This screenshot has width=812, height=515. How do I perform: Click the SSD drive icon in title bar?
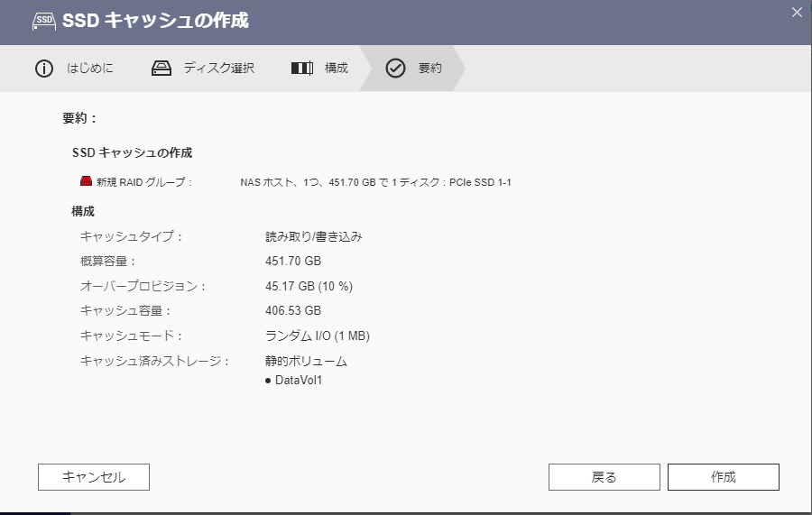42,20
